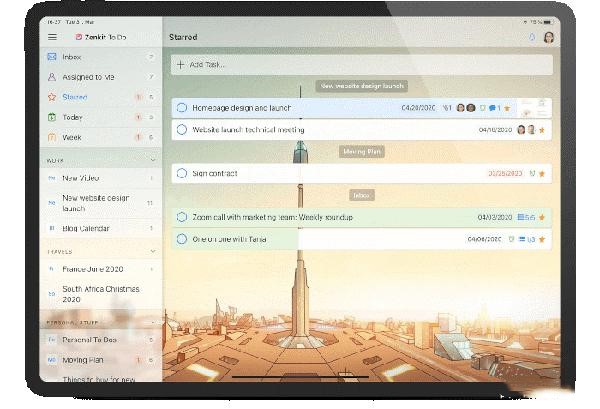
Task: Click the Inbox envelope icon
Action: click(52, 57)
